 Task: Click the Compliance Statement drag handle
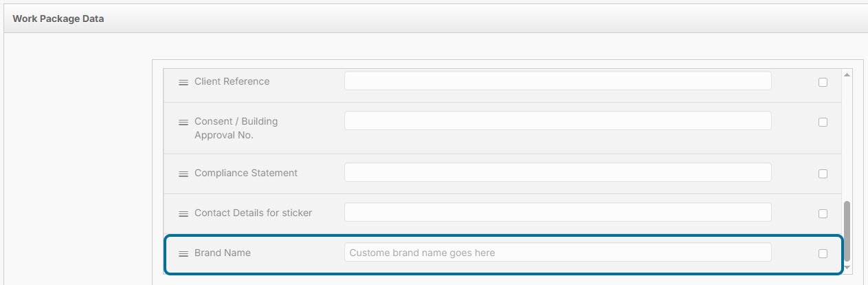(x=183, y=173)
